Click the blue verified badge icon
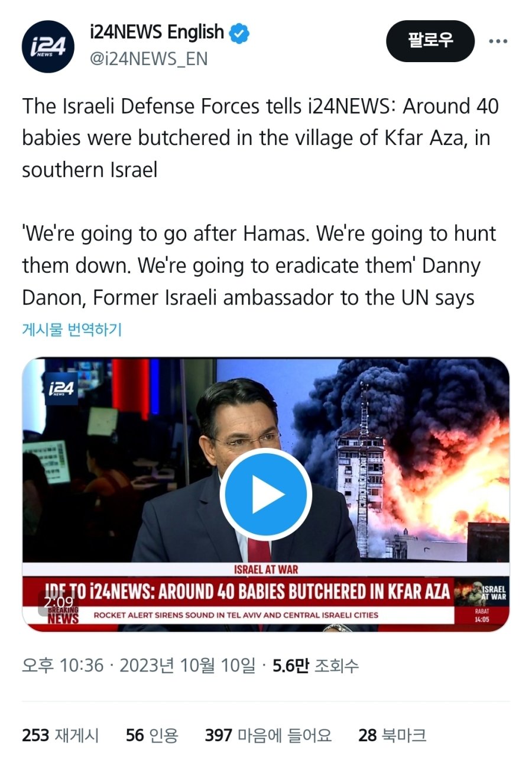Viewport: 532px width, 762px height. pos(239,33)
